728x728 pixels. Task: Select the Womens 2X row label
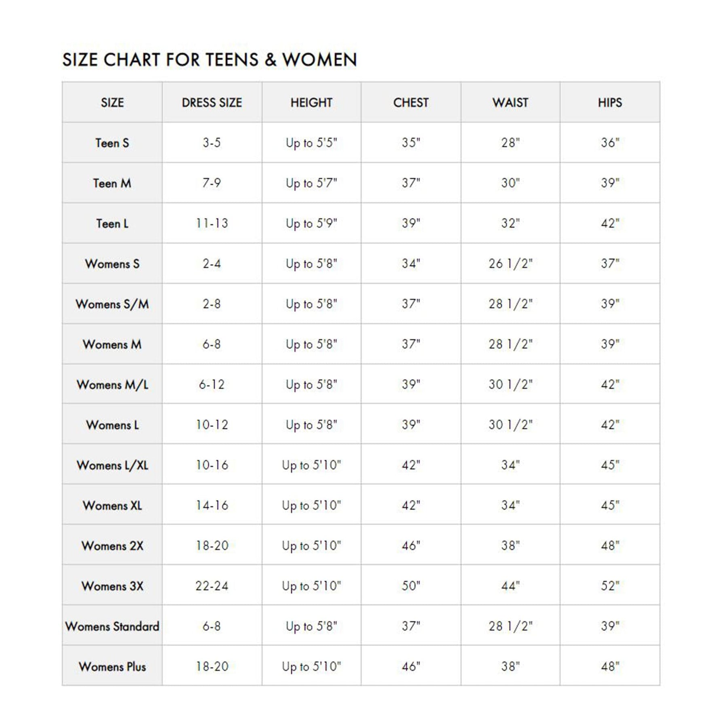pos(112,546)
